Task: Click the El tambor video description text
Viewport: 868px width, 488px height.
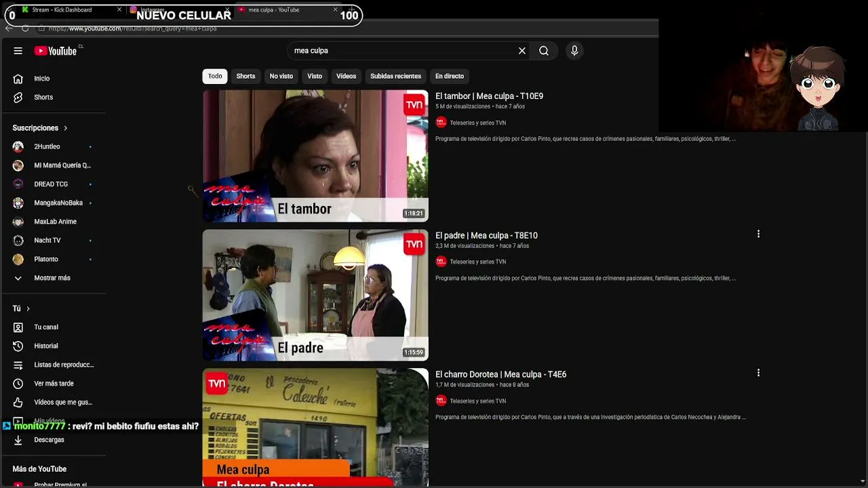Action: click(x=585, y=139)
